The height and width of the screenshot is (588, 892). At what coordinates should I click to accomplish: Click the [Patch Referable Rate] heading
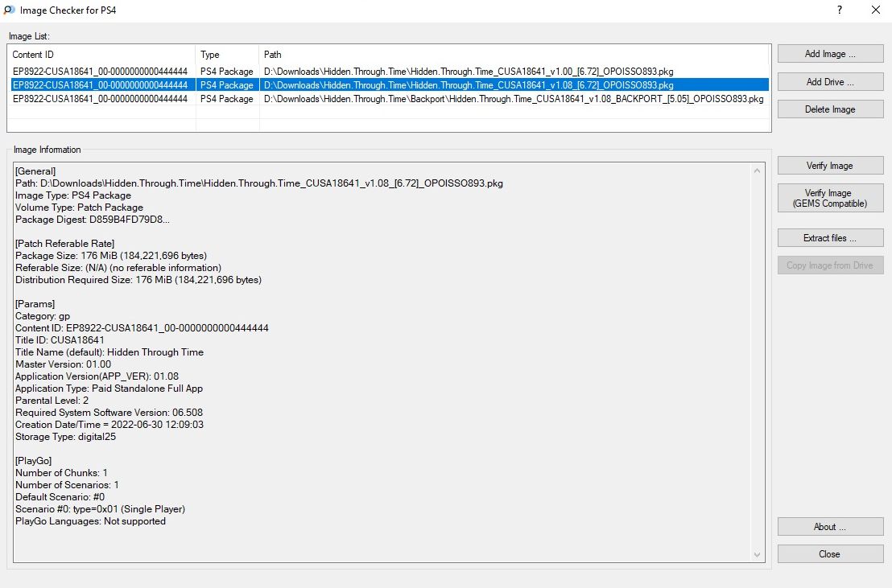point(65,244)
